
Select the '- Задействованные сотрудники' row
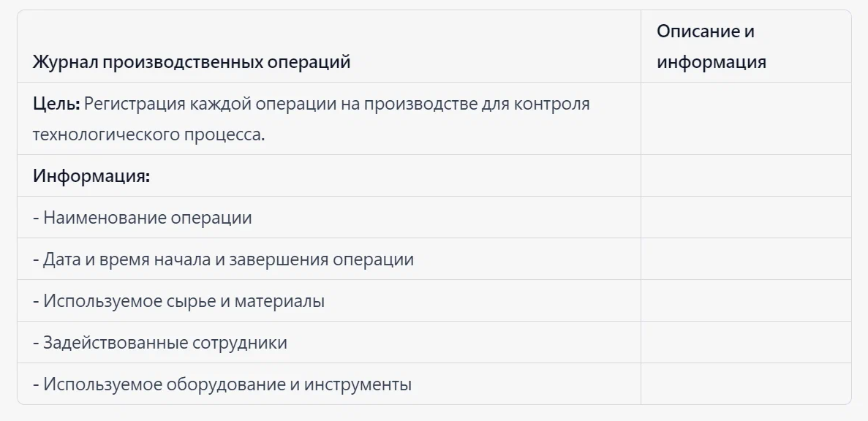(x=329, y=342)
